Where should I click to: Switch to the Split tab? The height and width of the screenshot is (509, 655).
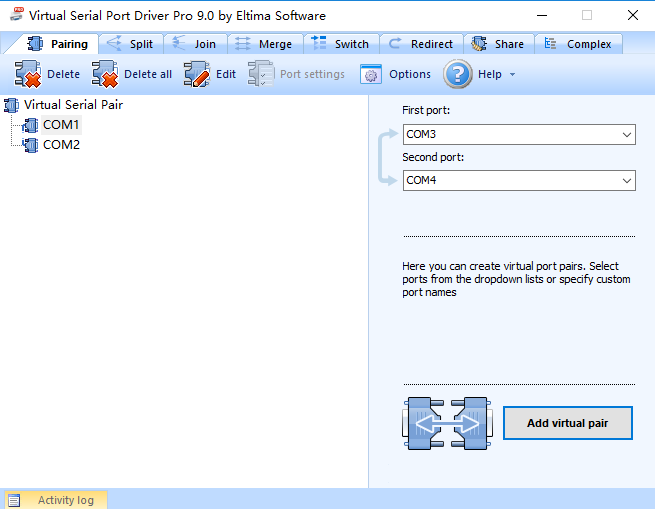click(131, 44)
